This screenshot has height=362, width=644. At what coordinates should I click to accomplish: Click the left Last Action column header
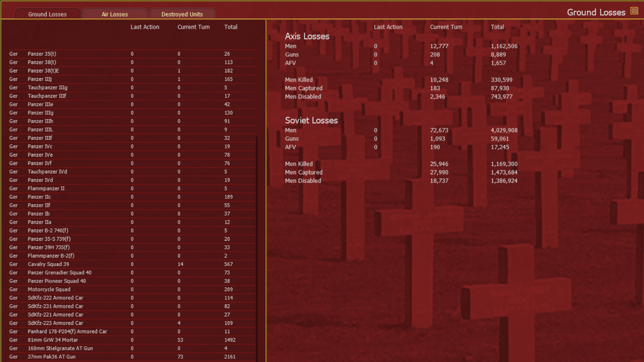pyautogui.click(x=145, y=27)
